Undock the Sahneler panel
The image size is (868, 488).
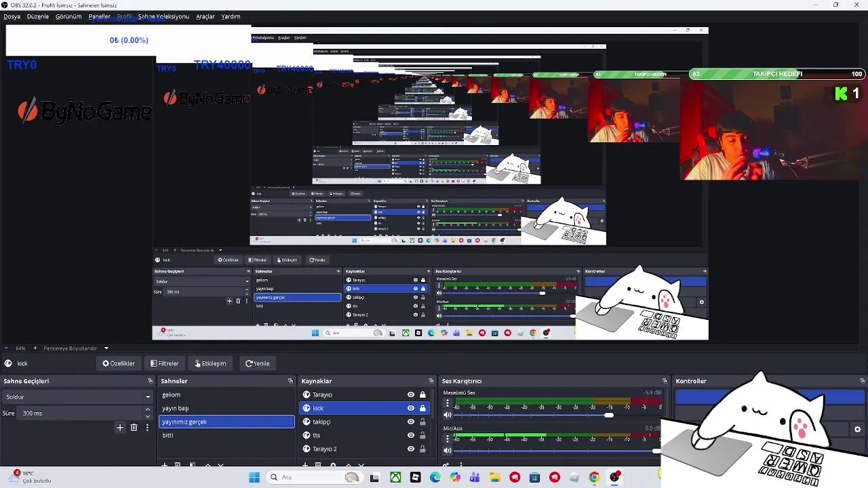pos(290,381)
